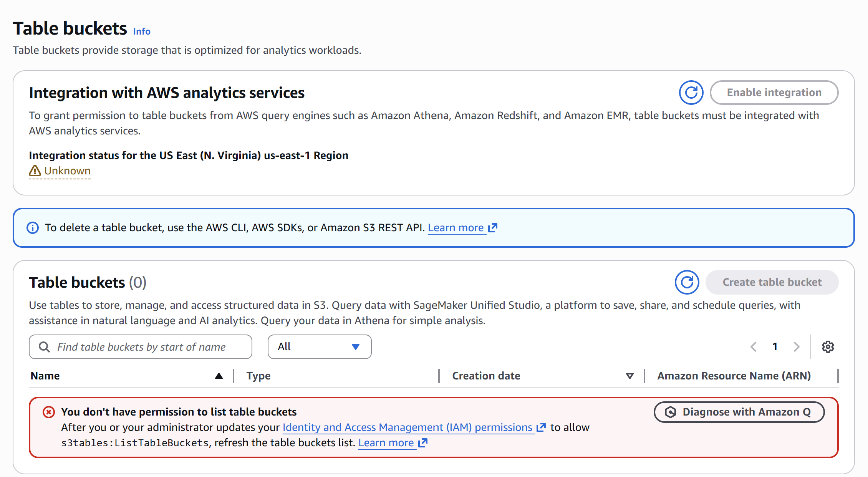868x477 pixels.
Task: Sort by Creation date column arrow
Action: coord(630,376)
